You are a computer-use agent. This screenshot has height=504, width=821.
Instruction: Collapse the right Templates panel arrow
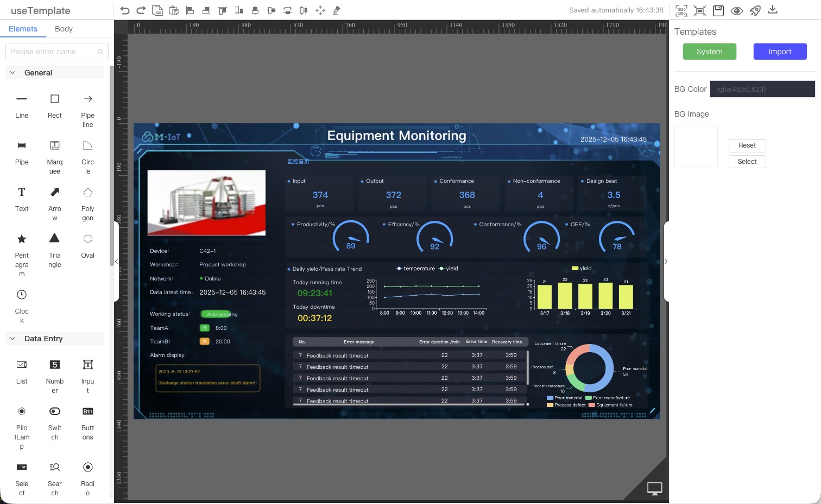(x=666, y=261)
